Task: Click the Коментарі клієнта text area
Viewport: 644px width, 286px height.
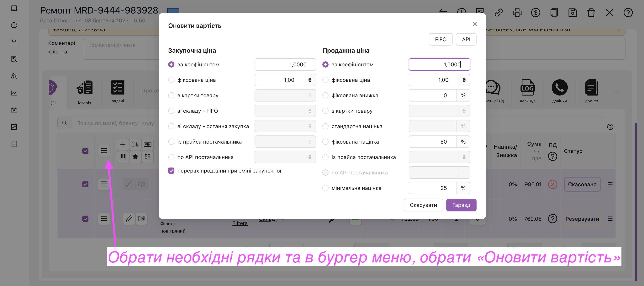Action: click(x=121, y=49)
